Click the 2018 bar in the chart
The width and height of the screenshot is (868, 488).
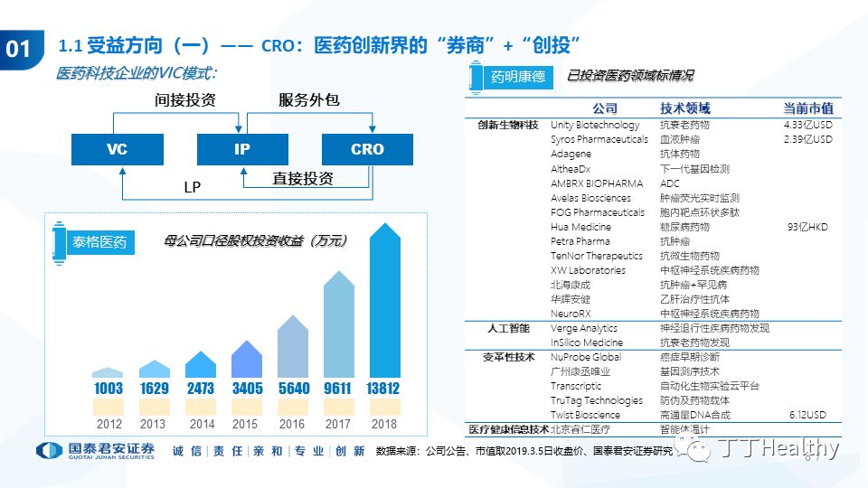(x=385, y=300)
